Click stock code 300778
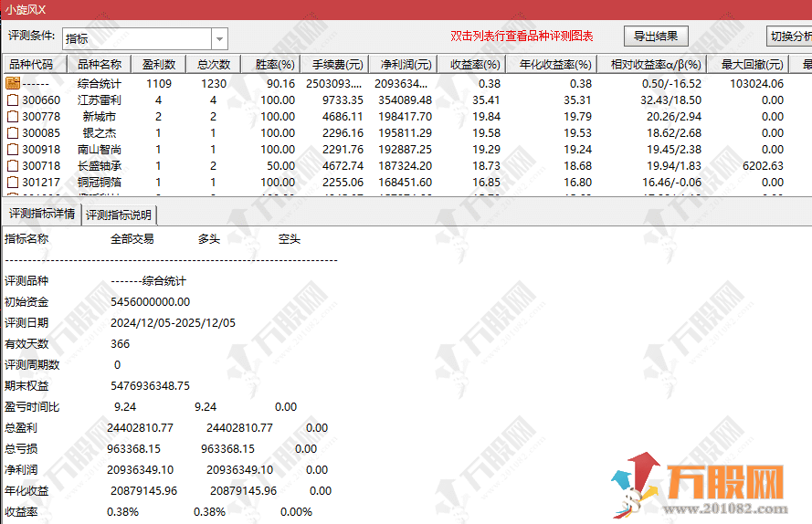This screenshot has width=812, height=524. pyautogui.click(x=41, y=117)
